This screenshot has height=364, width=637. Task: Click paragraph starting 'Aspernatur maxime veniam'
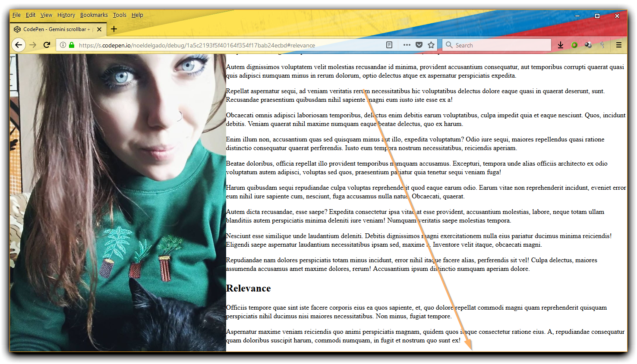[425, 336]
